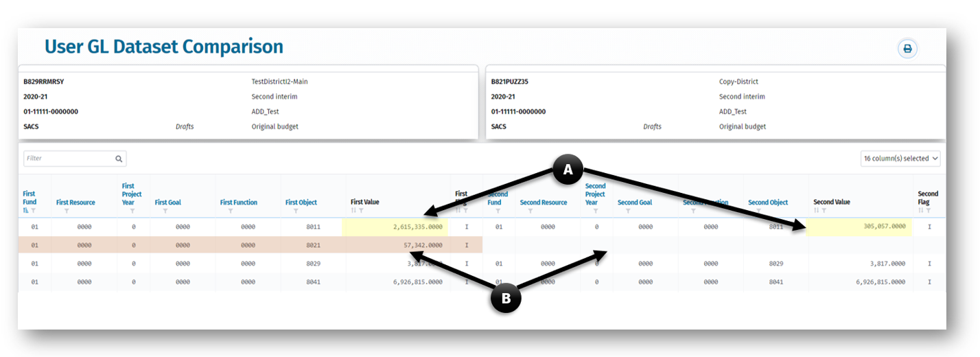Open filter funnel under First Resource
Viewport: 980px width, 357px height.
[67, 211]
